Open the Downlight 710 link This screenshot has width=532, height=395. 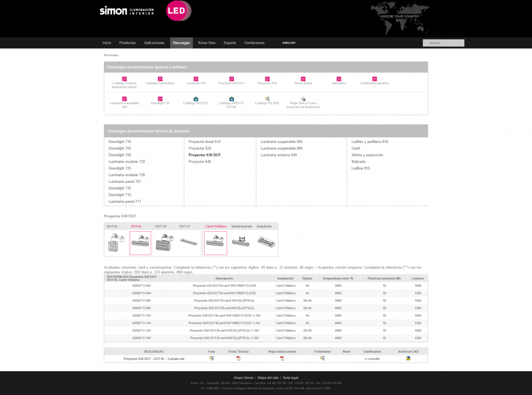[x=120, y=141]
